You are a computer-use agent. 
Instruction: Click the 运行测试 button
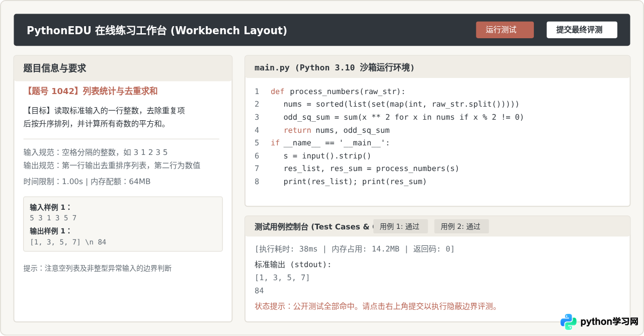point(505,30)
